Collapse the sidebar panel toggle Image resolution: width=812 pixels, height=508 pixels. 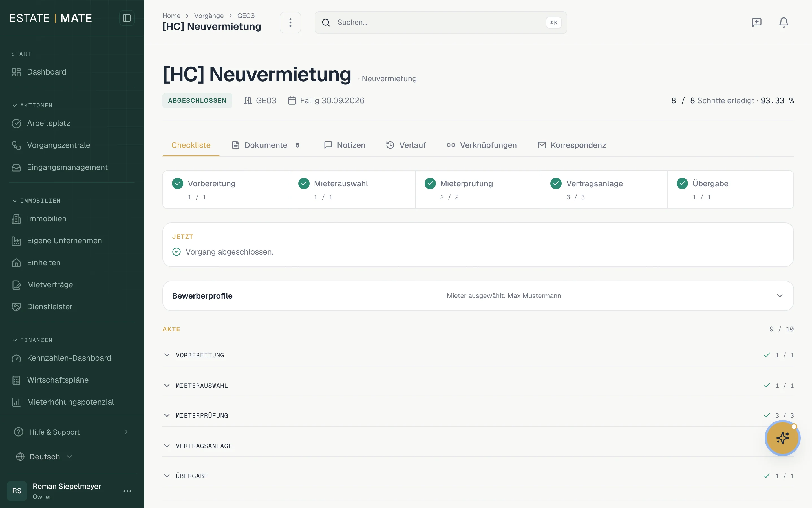point(127,18)
